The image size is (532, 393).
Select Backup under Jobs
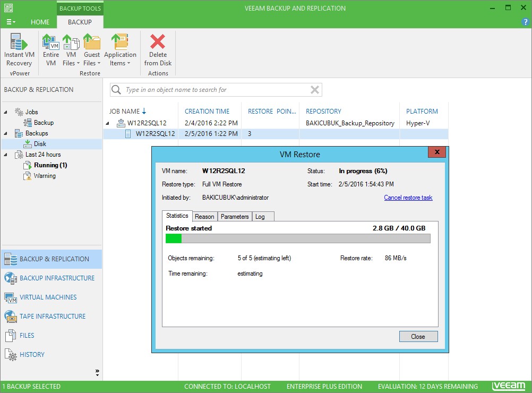pyautogui.click(x=44, y=123)
